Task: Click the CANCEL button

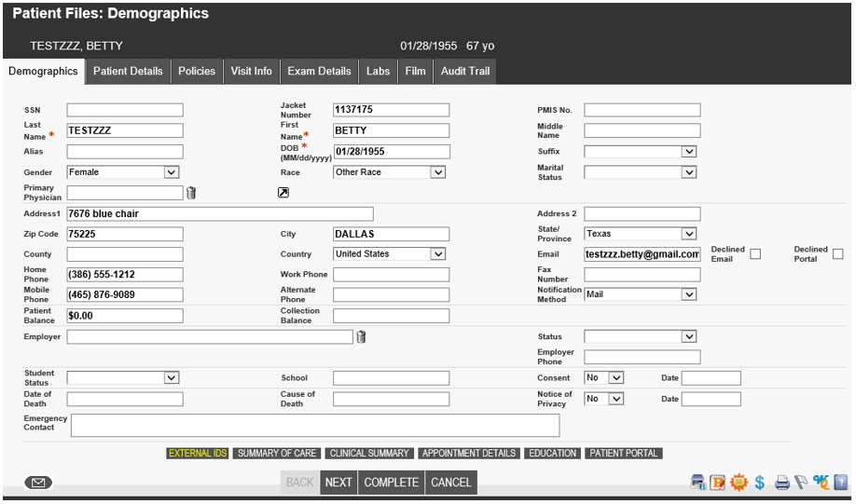Action: [x=451, y=483]
